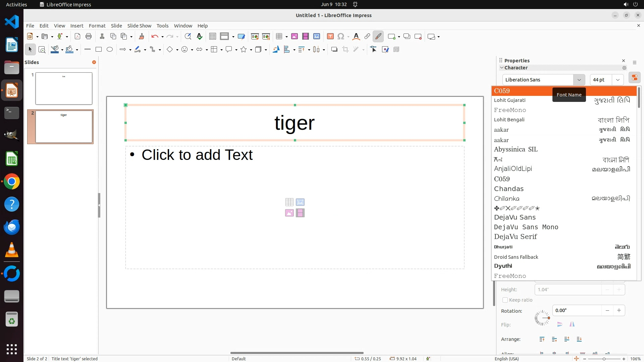
Task: Open the Format menu
Action: click(x=97, y=26)
